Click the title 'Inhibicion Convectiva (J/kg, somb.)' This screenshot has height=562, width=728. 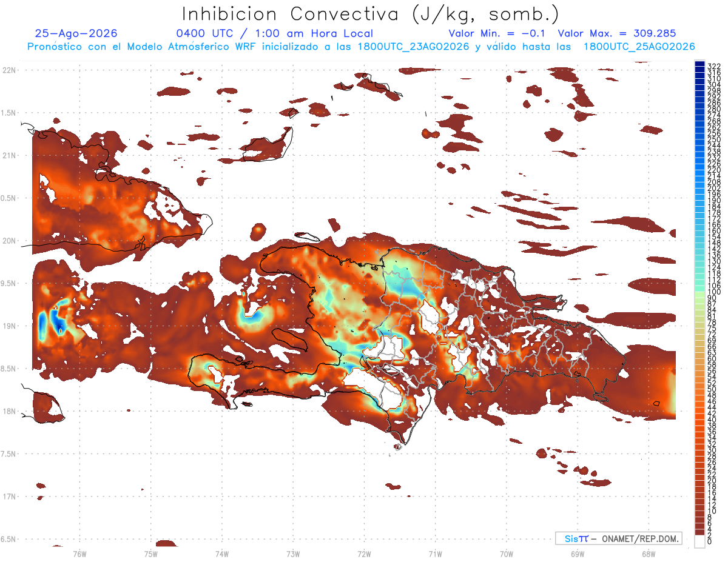click(x=371, y=14)
